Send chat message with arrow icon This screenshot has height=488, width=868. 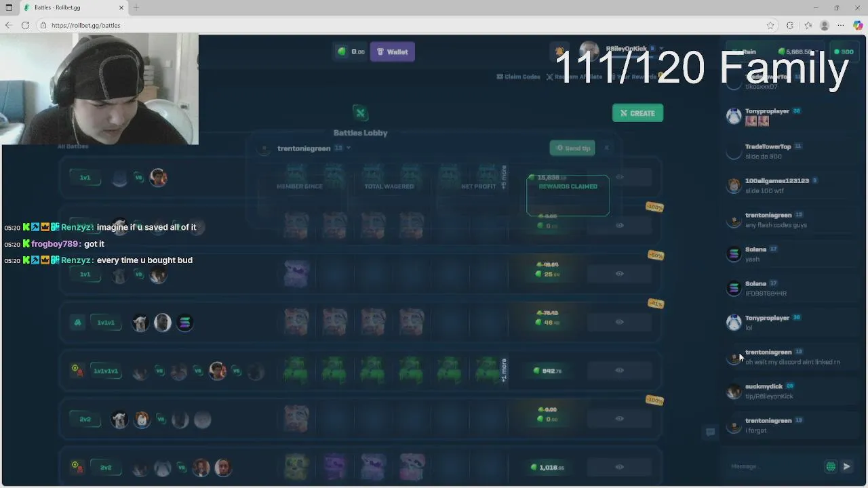click(846, 466)
